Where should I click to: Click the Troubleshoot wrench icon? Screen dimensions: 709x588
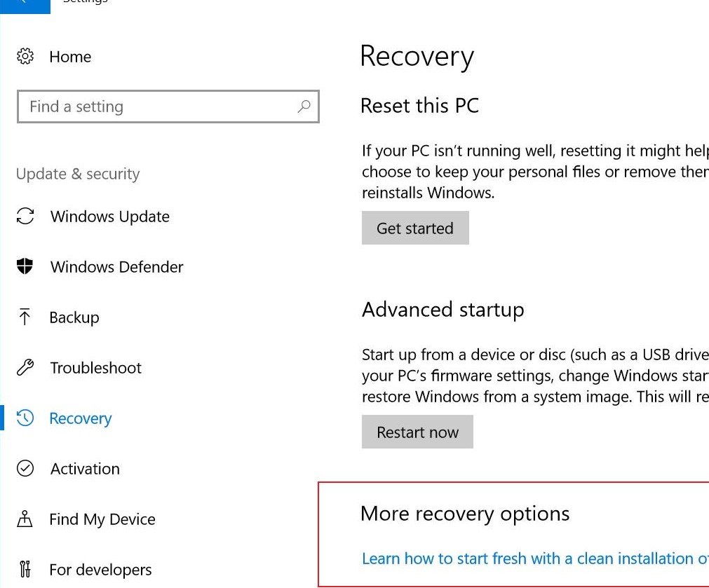click(25, 368)
